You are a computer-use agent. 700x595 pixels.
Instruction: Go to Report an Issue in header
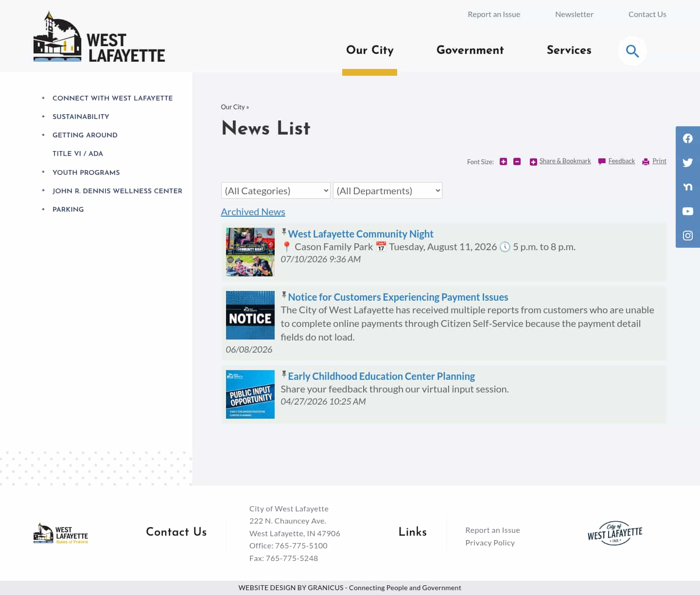494,15
